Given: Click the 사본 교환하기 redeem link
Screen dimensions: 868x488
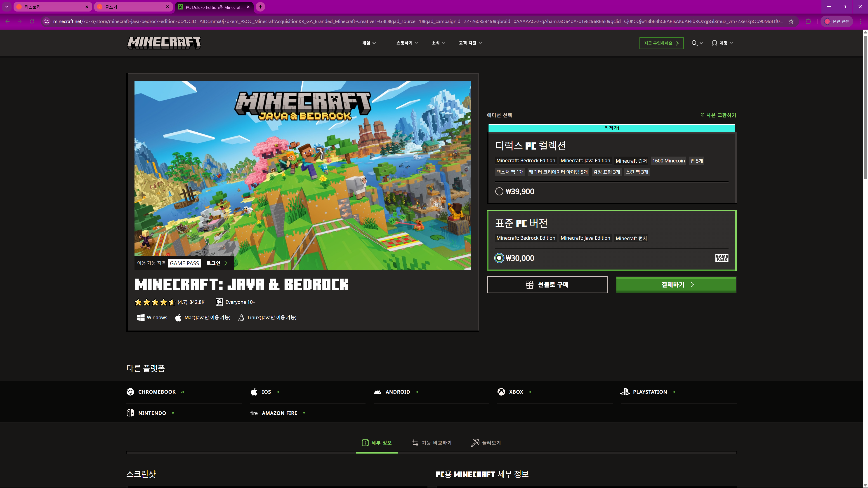Looking at the screenshot, I should click(x=718, y=115).
